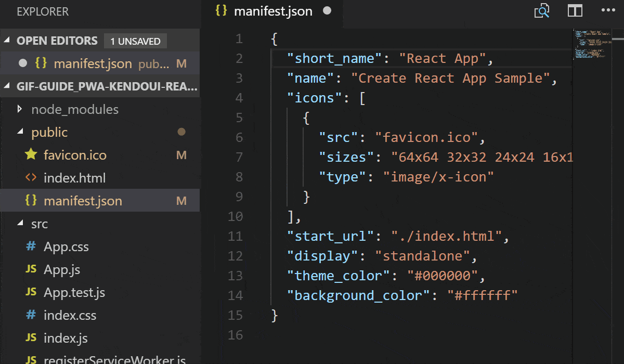This screenshot has width=624, height=364.
Task: Place cursor in "React App" value
Action: pyautogui.click(x=442, y=58)
